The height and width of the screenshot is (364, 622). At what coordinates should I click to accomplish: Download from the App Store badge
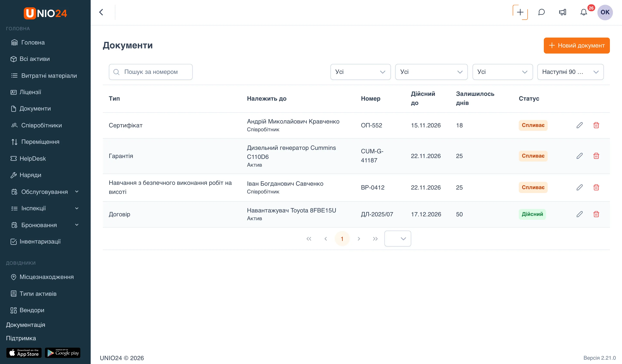coord(24,353)
